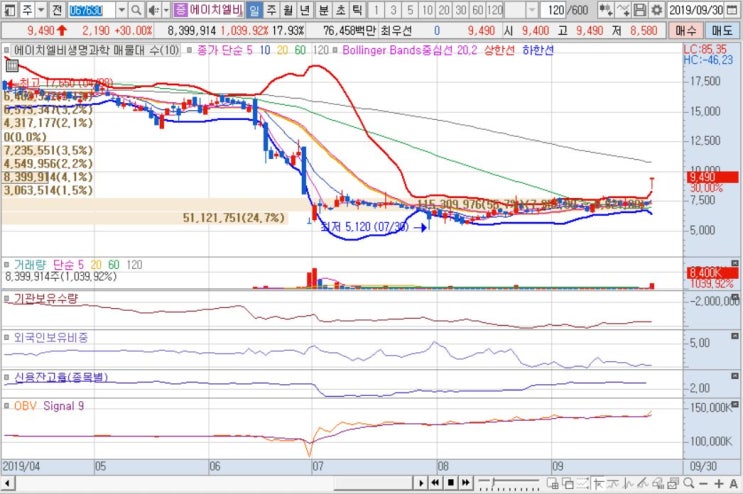743x494 pixels.
Task: Edit the bar count field showing 120
Action: pyautogui.click(x=554, y=9)
